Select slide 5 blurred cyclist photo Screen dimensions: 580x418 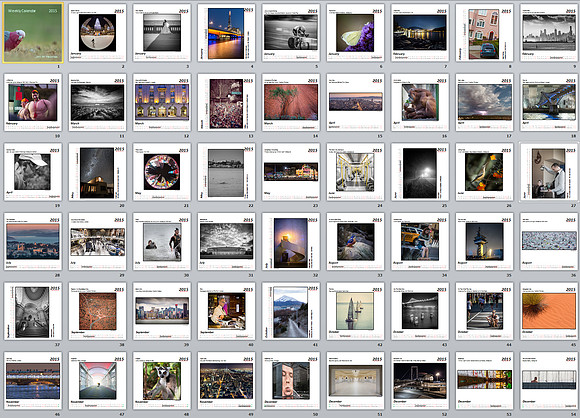point(291,33)
